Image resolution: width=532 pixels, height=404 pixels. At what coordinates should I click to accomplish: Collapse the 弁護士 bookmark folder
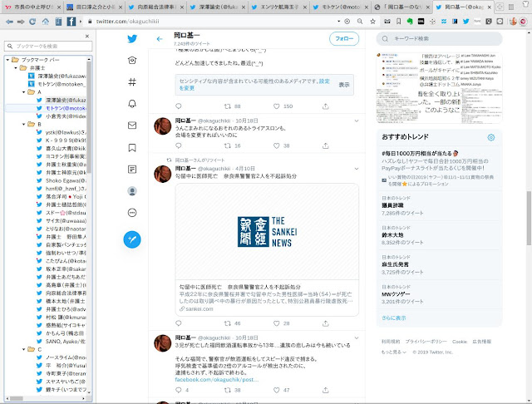16,68
